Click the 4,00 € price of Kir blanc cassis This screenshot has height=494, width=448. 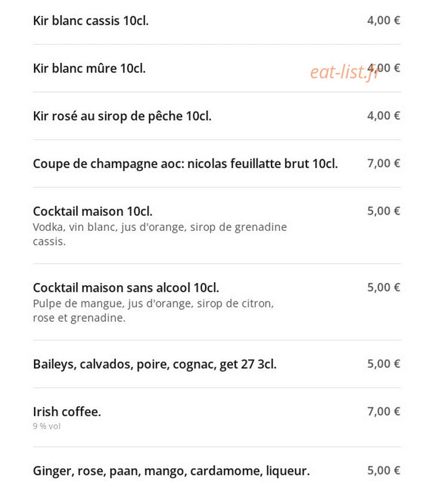click(x=384, y=21)
